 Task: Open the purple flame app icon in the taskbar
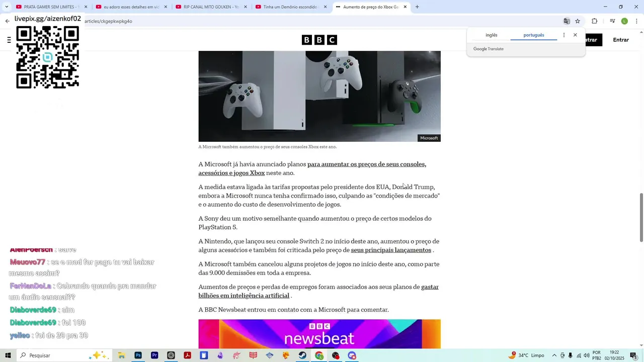click(220, 355)
